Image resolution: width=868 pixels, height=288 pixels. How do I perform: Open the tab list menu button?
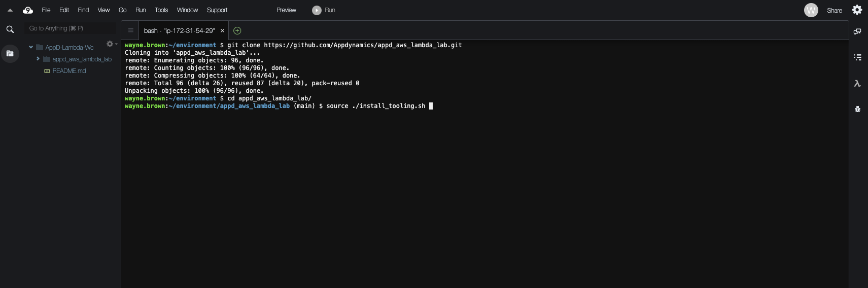pyautogui.click(x=130, y=30)
